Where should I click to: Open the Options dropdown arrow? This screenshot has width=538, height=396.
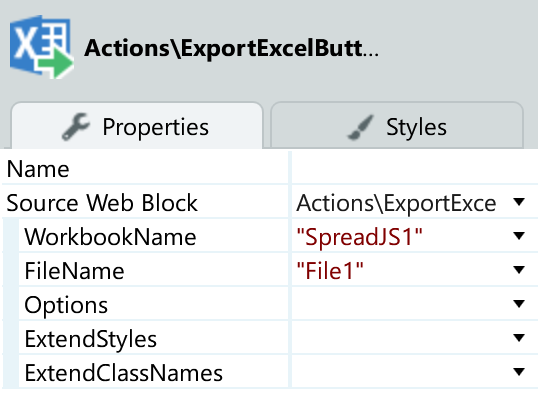tap(519, 304)
